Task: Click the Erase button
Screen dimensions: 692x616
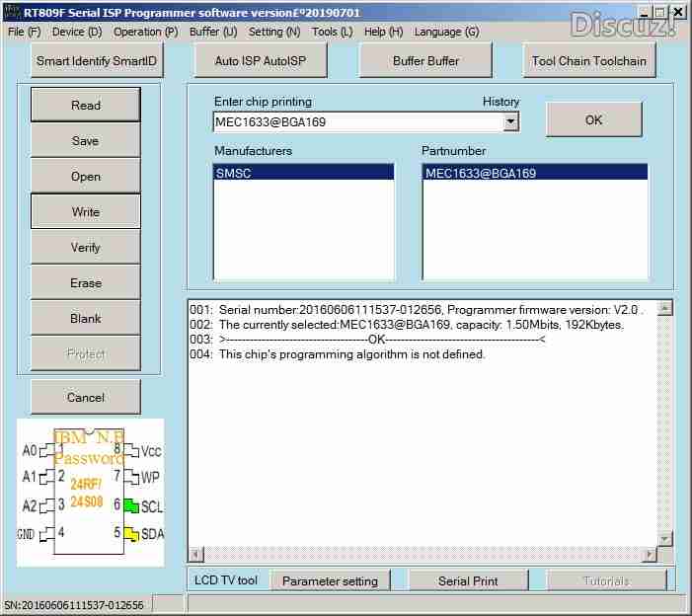Action: pyautogui.click(x=86, y=283)
